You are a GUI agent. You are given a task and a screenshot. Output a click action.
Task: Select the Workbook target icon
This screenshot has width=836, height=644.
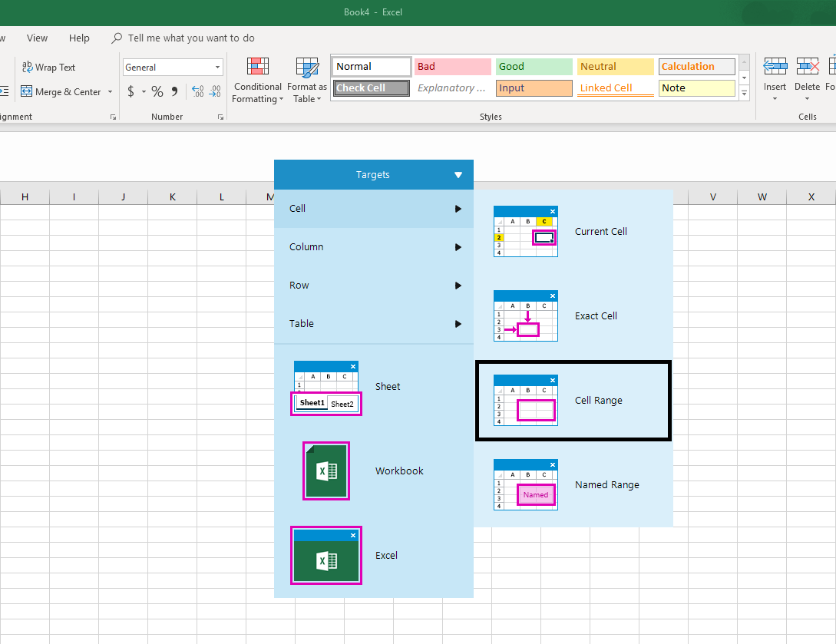326,471
